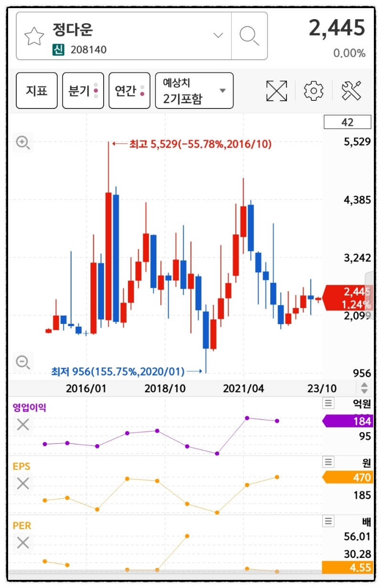The image size is (382, 588).
Task: Switch to the 연간 view
Action: click(x=128, y=91)
